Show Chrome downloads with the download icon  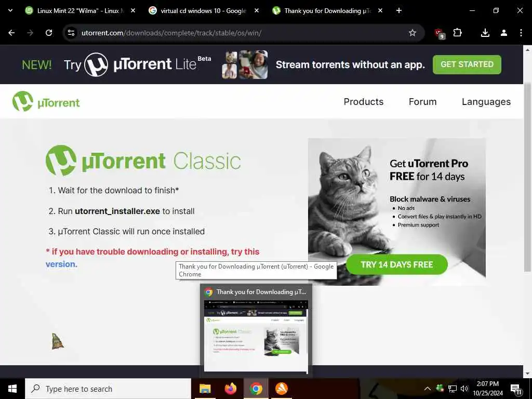(485, 33)
